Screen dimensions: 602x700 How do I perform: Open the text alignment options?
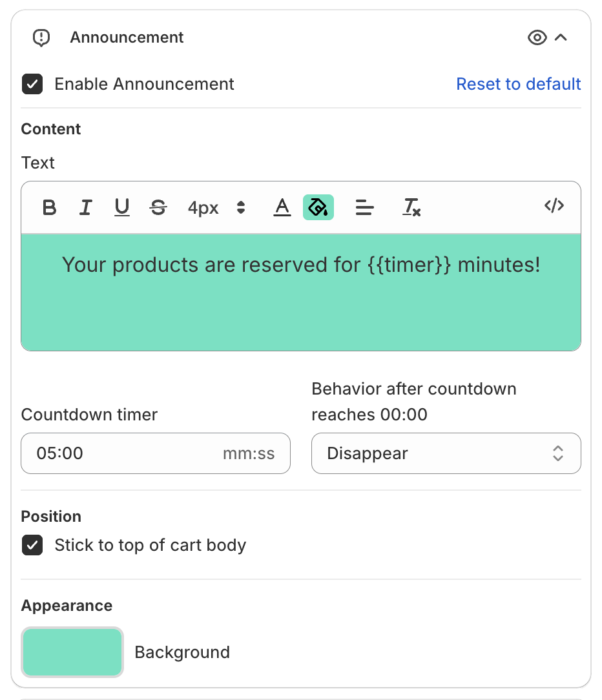coord(364,207)
